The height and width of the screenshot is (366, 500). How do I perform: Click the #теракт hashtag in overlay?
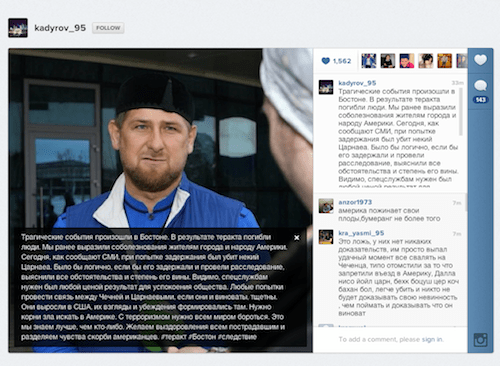click(x=173, y=337)
